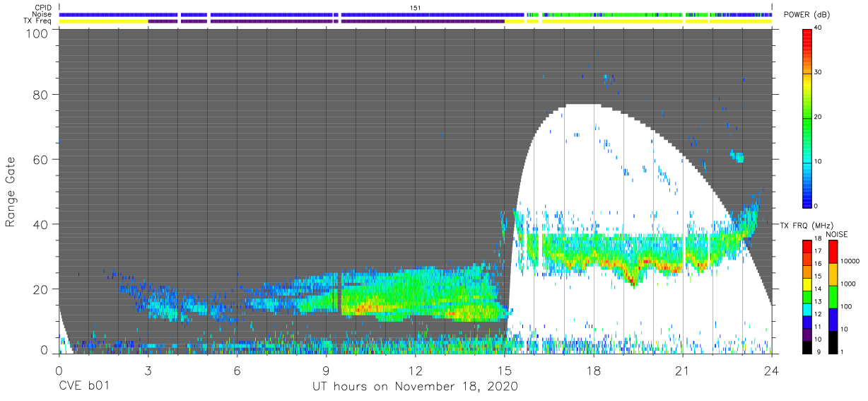Click the NOISE color scale
This screenshot has height=401, width=868.
point(833,296)
